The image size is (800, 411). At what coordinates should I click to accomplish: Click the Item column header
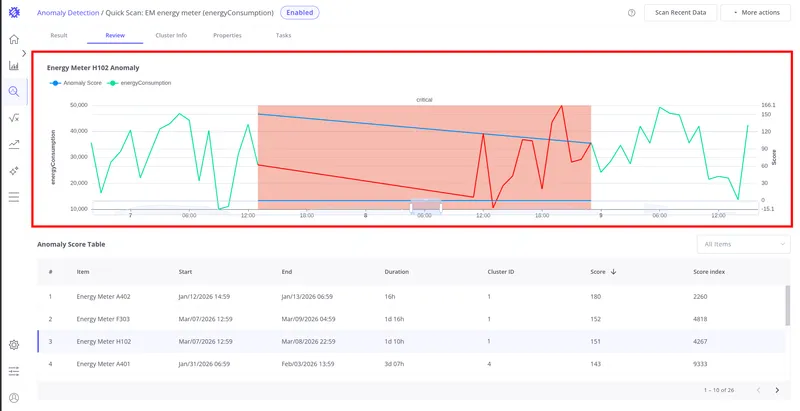coord(83,272)
